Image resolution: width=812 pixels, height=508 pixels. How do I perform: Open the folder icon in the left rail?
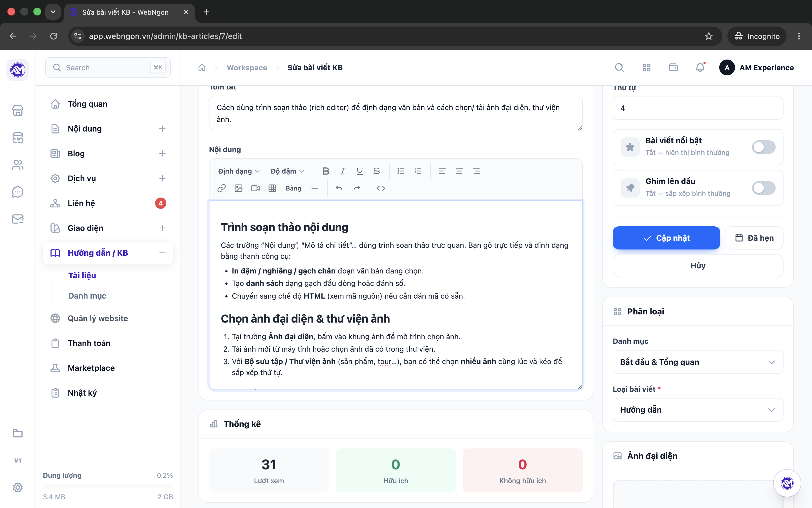(18, 433)
